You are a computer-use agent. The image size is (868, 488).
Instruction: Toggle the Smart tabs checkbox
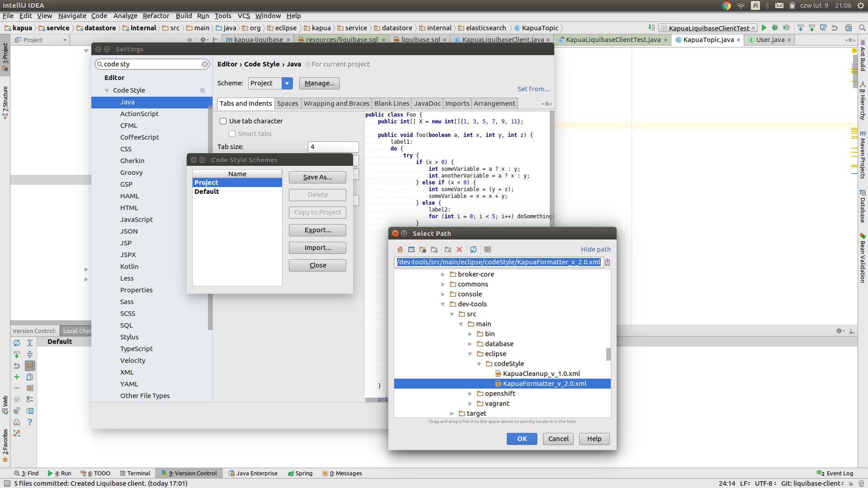coord(232,134)
